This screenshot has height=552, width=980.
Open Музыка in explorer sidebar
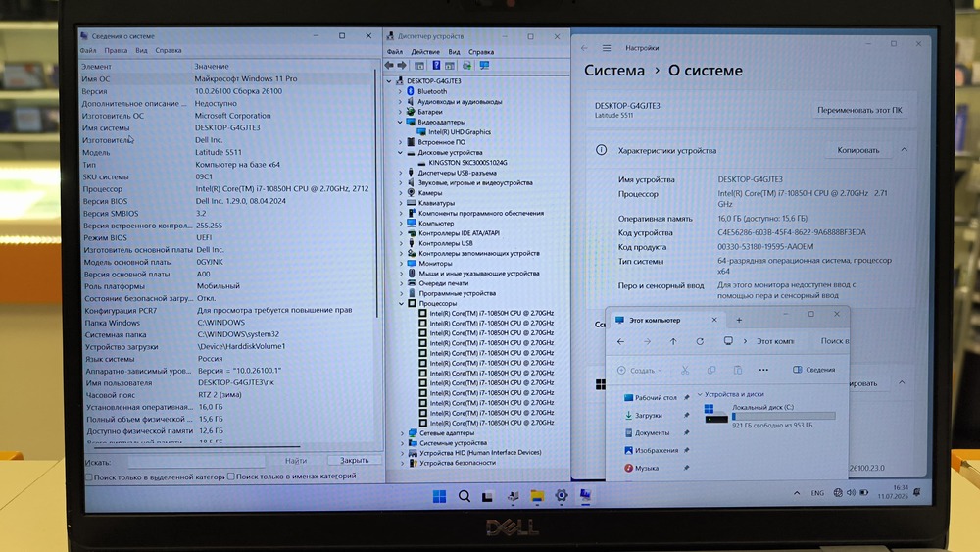646,468
